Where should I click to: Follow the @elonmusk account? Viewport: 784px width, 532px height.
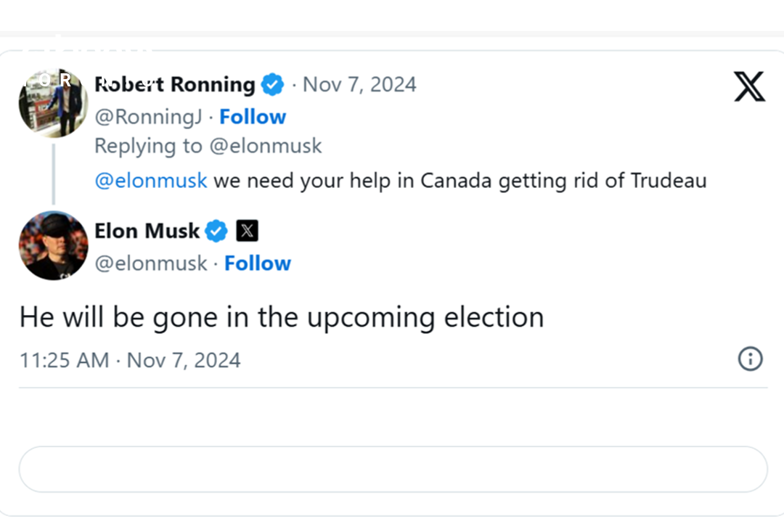258,263
